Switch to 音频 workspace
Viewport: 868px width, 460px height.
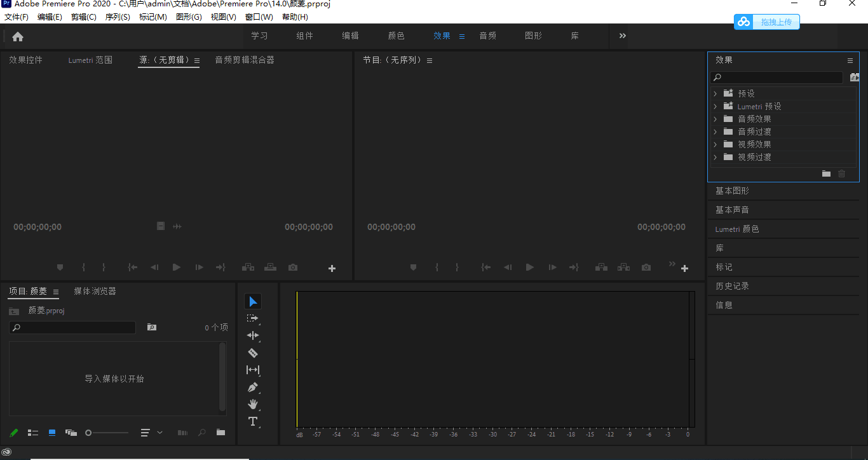488,36
